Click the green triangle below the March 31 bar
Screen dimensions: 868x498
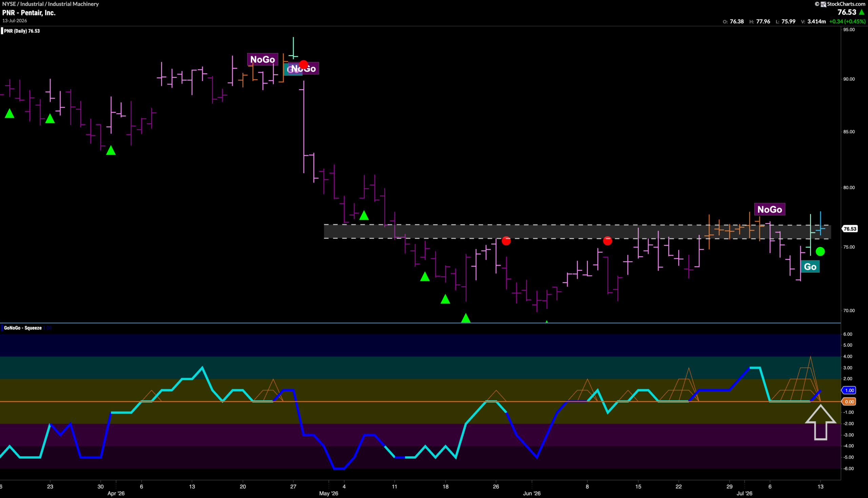coord(111,150)
